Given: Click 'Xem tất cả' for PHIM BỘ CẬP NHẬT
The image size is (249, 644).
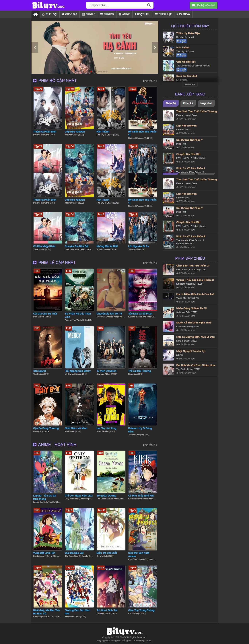Looking at the screenshot, I should click(x=150, y=81).
